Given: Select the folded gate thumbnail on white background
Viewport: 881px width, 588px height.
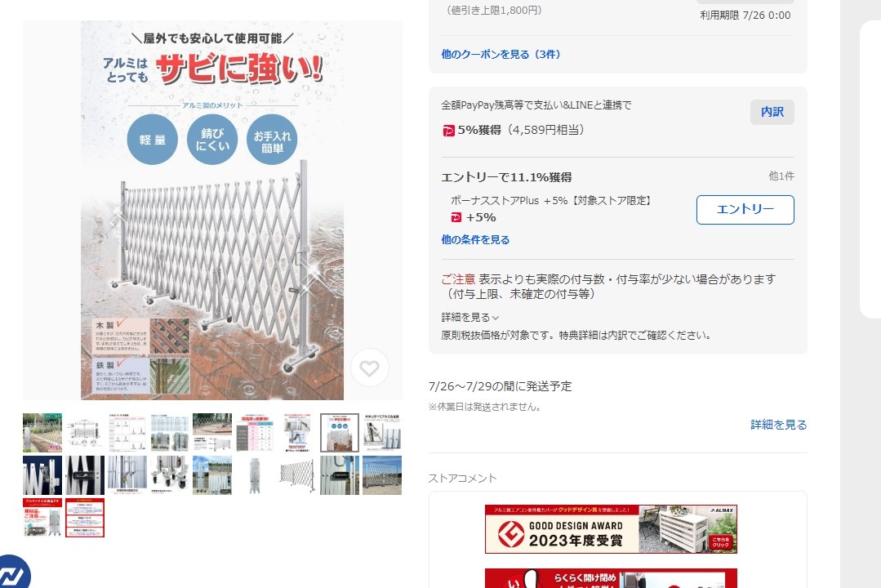Looking at the screenshot, I should click(x=255, y=475).
